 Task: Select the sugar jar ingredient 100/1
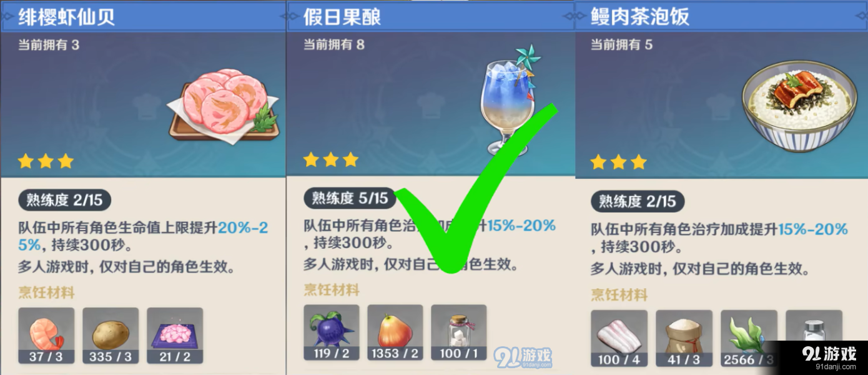[x=459, y=333]
